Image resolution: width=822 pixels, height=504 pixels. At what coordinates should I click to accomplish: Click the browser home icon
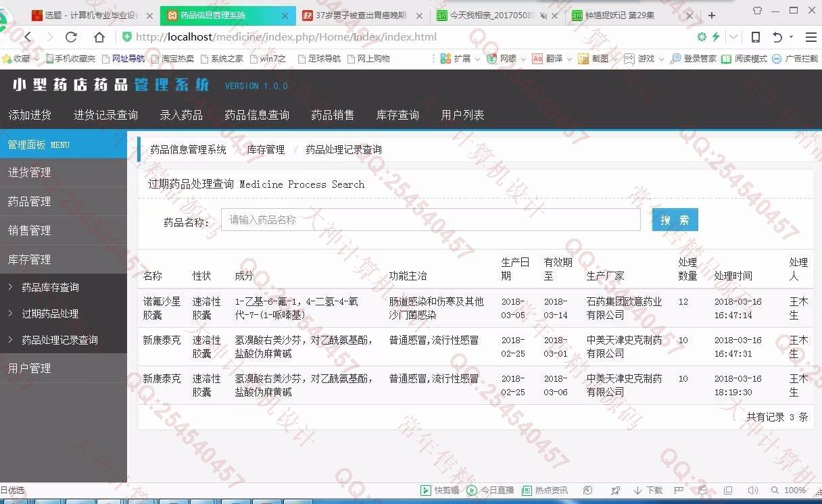tap(99, 37)
